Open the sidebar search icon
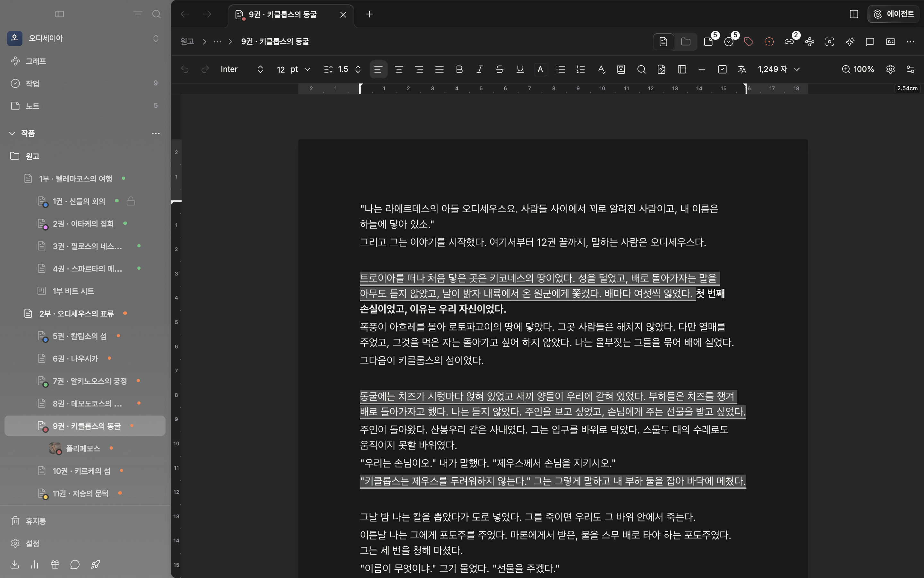The width and height of the screenshot is (924, 578). click(156, 14)
